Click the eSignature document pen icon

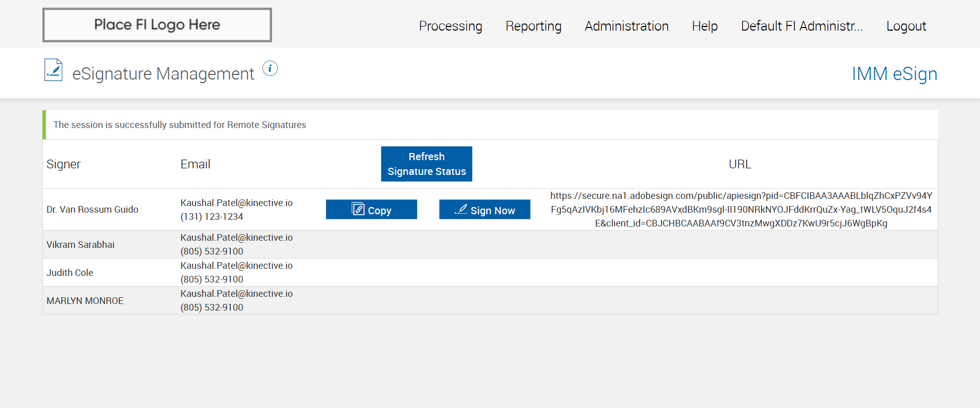tap(54, 70)
